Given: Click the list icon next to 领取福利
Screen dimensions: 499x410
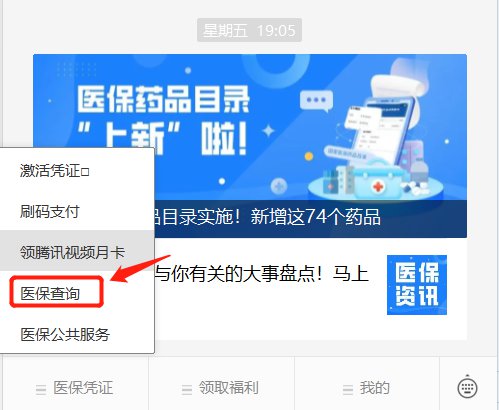Looking at the screenshot, I should [x=187, y=389].
